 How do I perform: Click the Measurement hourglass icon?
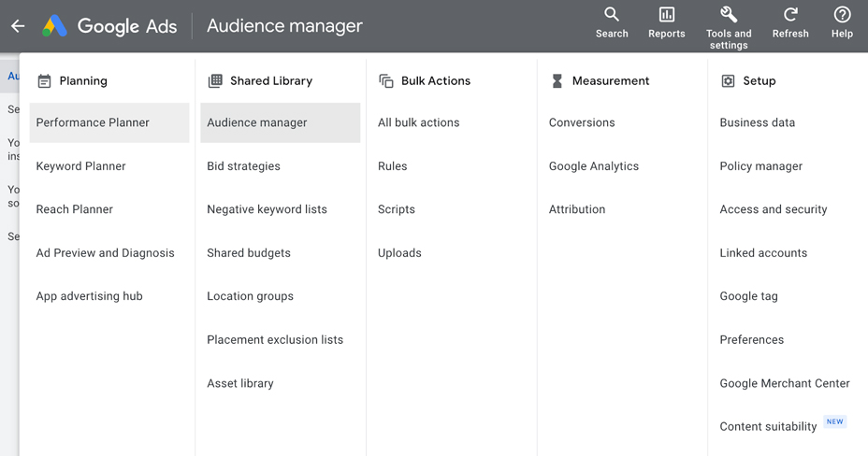(x=557, y=81)
